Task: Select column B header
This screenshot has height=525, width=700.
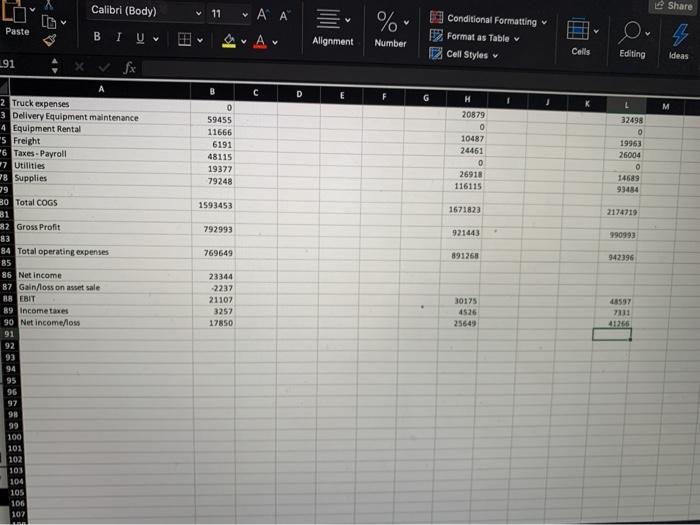Action: [212, 92]
